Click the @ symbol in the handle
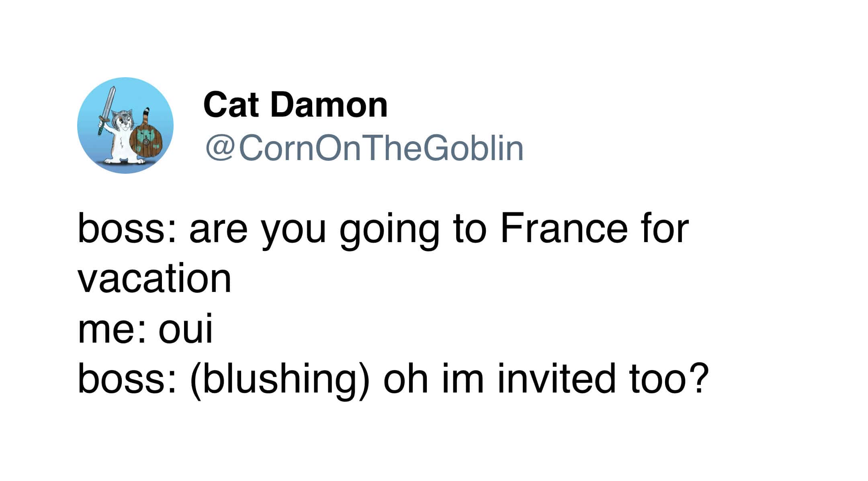The width and height of the screenshot is (868, 481). click(x=220, y=149)
